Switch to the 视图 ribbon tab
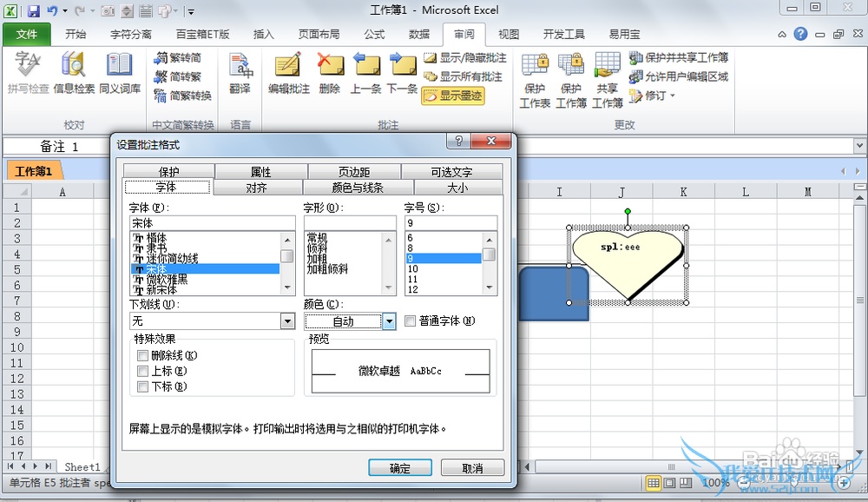Viewport: 868px width, 502px height. (508, 35)
